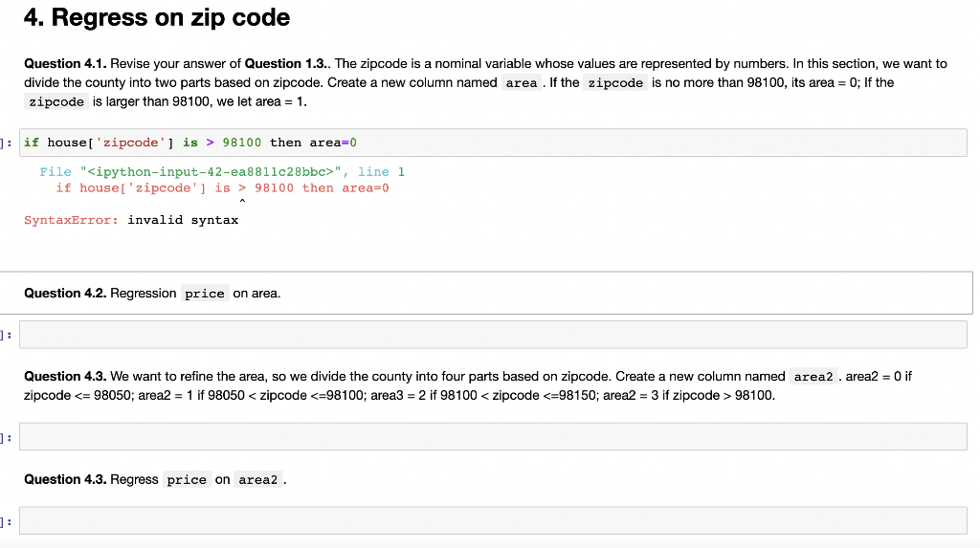Screen dimensions: 980x548
Task: Click inline code 'zipcode' before 'is larger than 98100'
Action: click(56, 101)
